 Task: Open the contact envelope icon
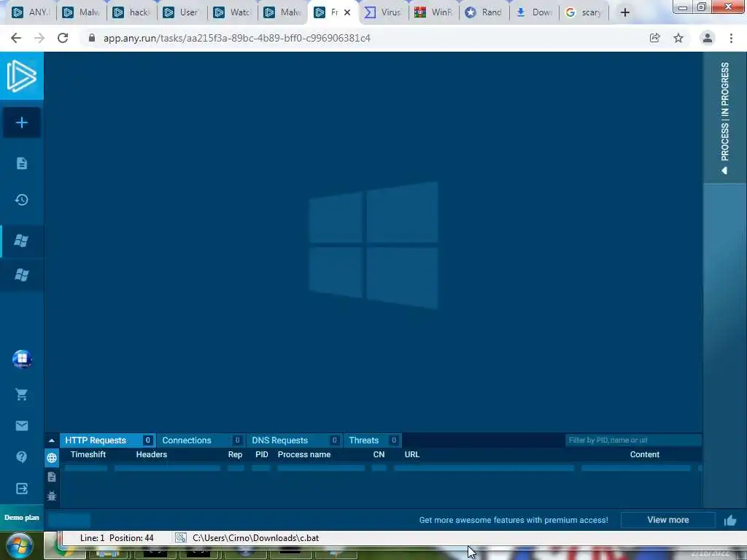tap(21, 426)
